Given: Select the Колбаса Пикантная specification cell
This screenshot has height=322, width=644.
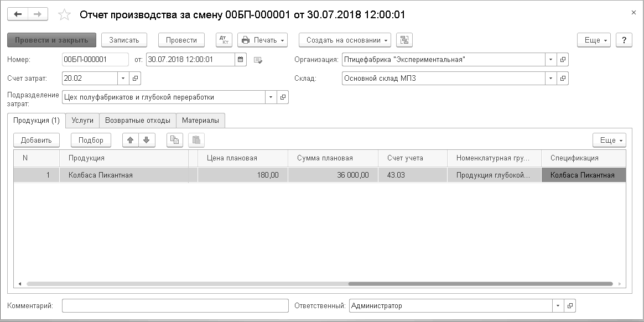Looking at the screenshot, I should pos(584,175).
